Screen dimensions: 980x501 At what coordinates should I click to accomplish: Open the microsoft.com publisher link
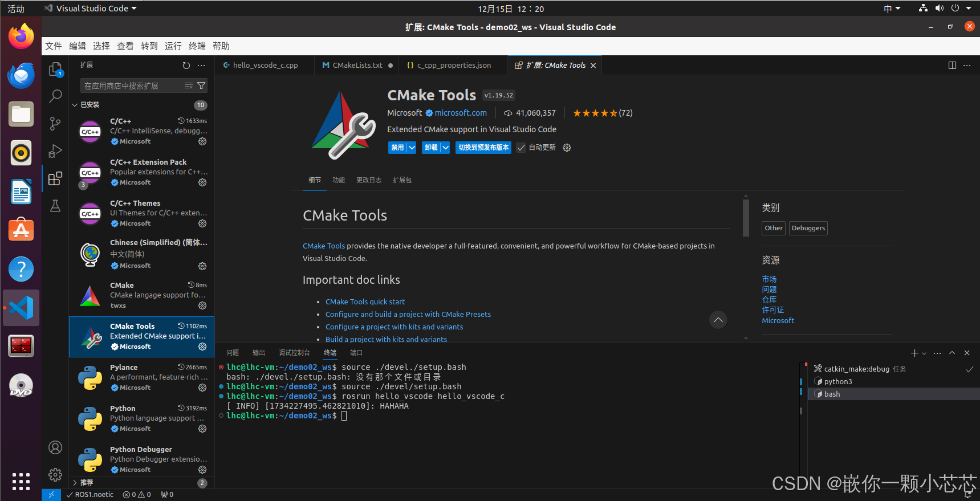point(461,113)
